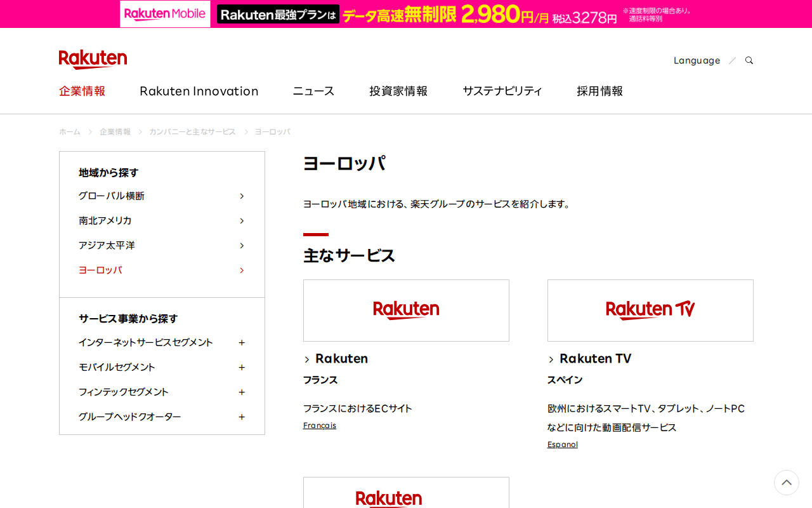Image resolution: width=812 pixels, height=508 pixels.
Task: Open the 企業情報 navigation menu
Action: (82, 91)
